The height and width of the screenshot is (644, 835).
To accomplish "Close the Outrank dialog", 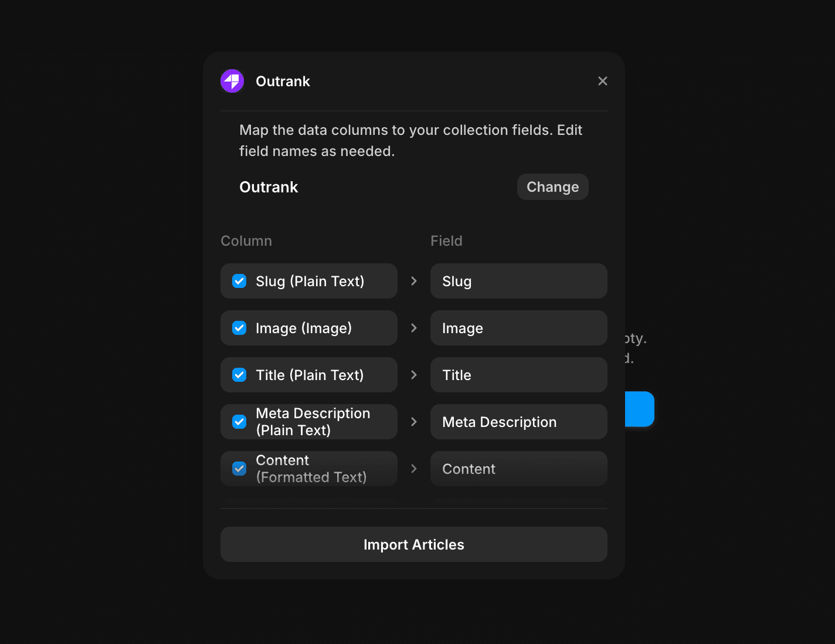I will [x=602, y=81].
